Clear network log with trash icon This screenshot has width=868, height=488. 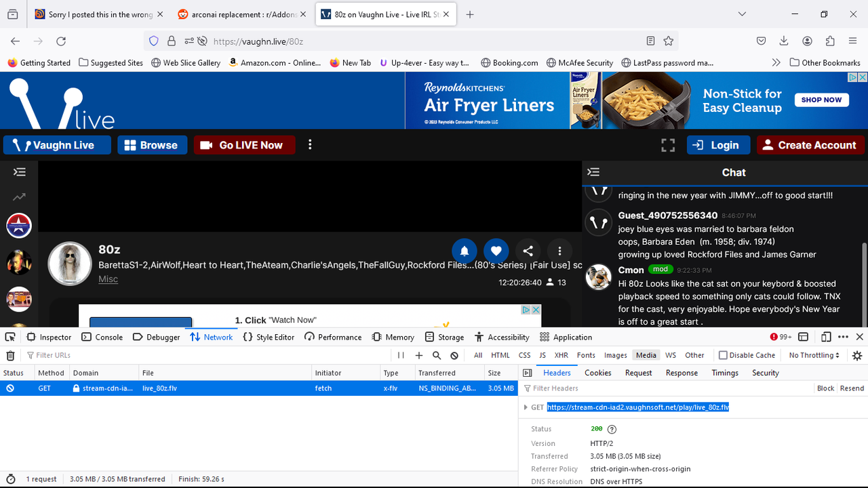(x=10, y=355)
